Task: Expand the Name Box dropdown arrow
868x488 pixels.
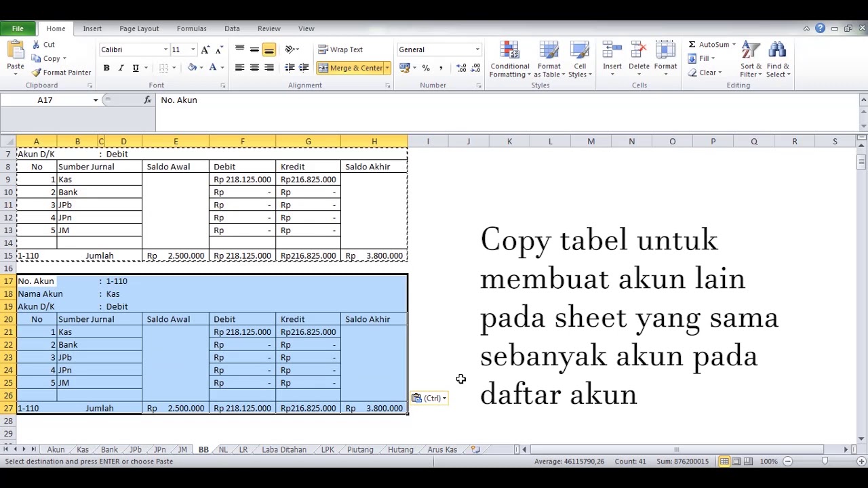Action: click(x=96, y=100)
